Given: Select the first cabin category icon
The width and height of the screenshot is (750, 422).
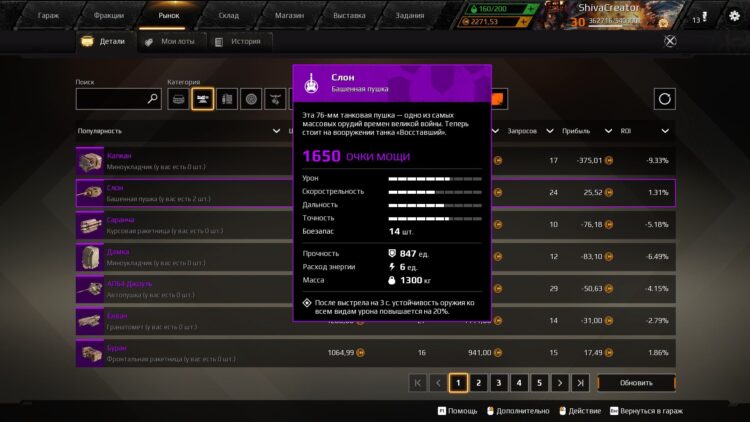Looking at the screenshot, I should (x=178, y=99).
